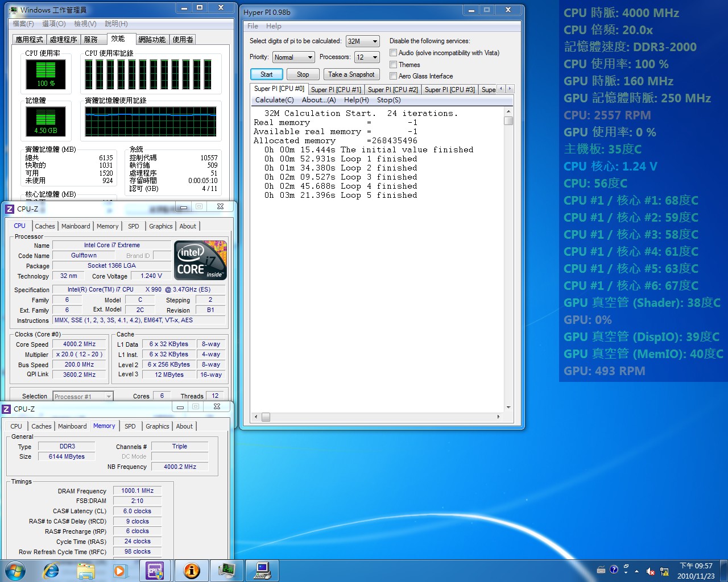Click the CPU-Z title icon in lower Memory window
Screen dimensions: 728x582
(x=6, y=409)
